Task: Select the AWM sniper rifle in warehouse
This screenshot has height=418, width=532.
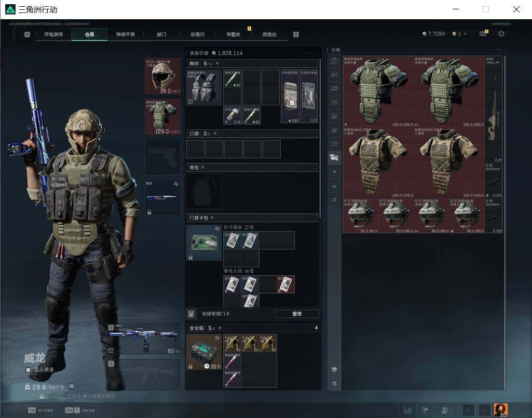Action: click(x=494, y=109)
